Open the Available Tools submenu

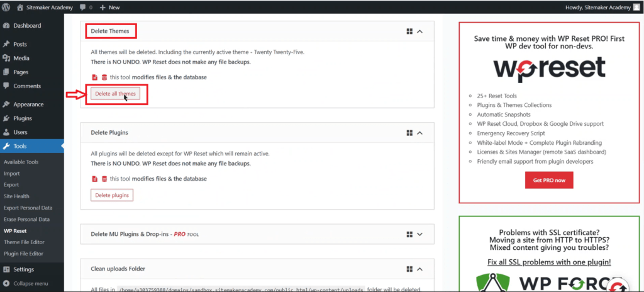[21, 162]
